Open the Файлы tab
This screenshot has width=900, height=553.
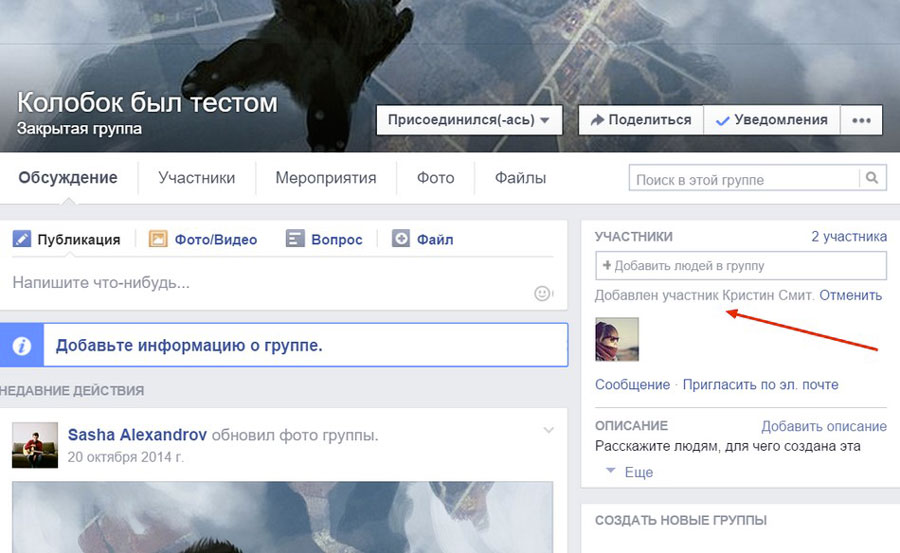coord(521,178)
